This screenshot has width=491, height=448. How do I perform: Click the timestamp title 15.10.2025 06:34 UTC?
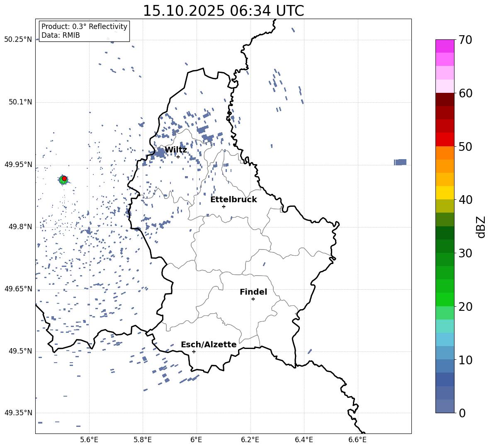point(223,11)
